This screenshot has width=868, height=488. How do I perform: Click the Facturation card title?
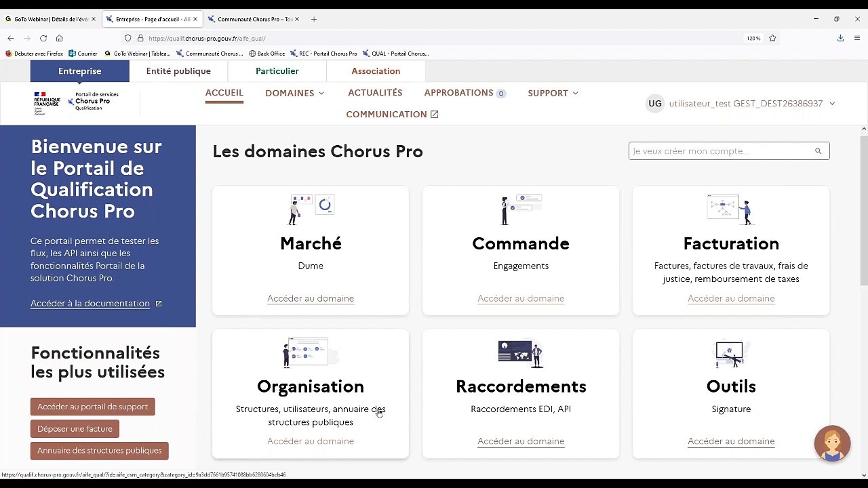(x=731, y=243)
